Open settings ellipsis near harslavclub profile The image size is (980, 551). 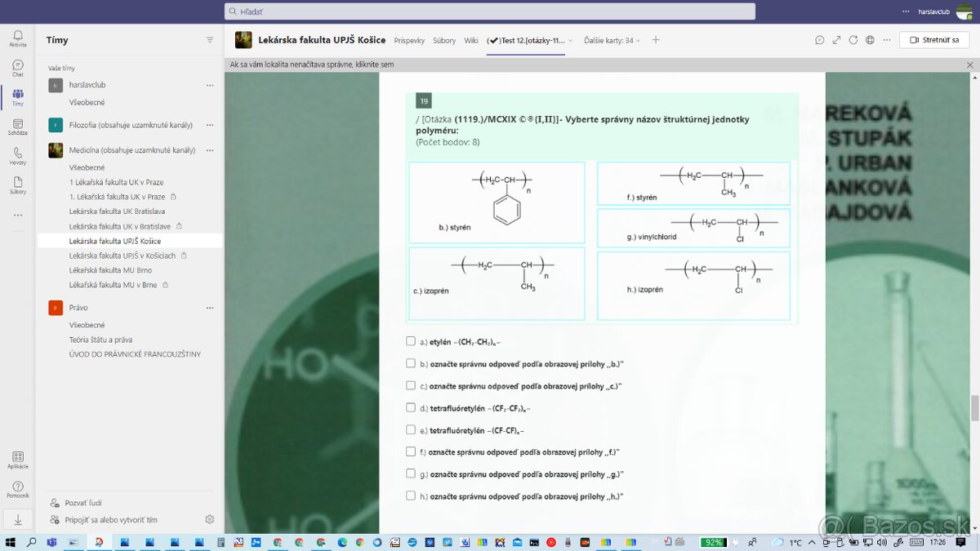(x=906, y=11)
